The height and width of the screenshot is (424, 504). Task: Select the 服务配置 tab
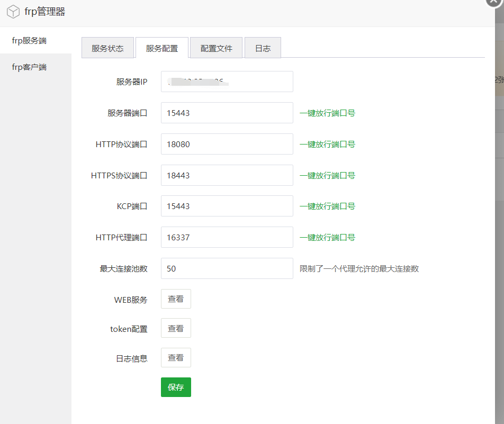click(162, 48)
